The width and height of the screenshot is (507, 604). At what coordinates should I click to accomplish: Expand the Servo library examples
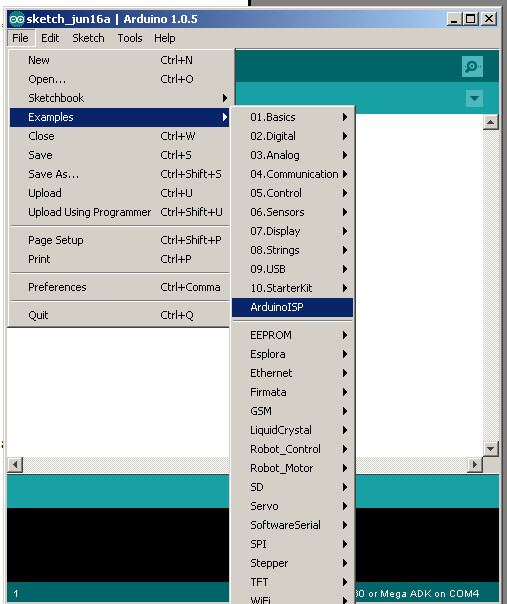point(292,506)
